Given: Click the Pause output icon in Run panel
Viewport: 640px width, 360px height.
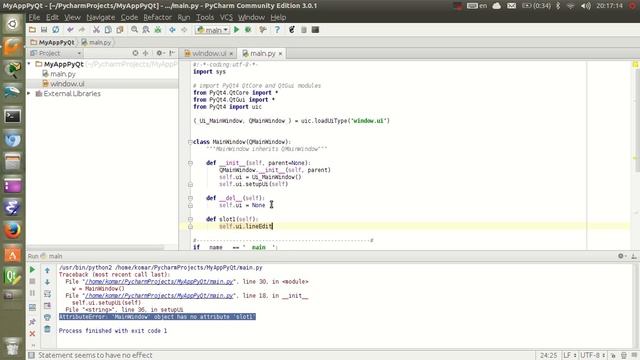Looking at the screenshot, I should (32, 293).
